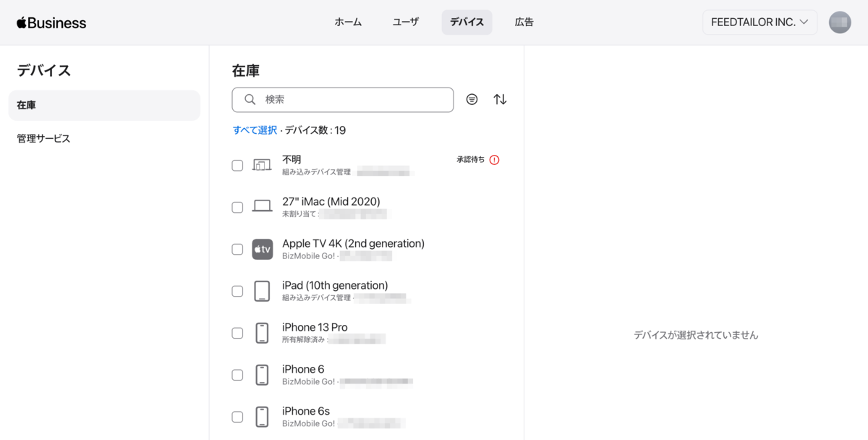Image resolution: width=868 pixels, height=440 pixels.
Task: Switch to the ホーム tab
Action: coord(348,22)
